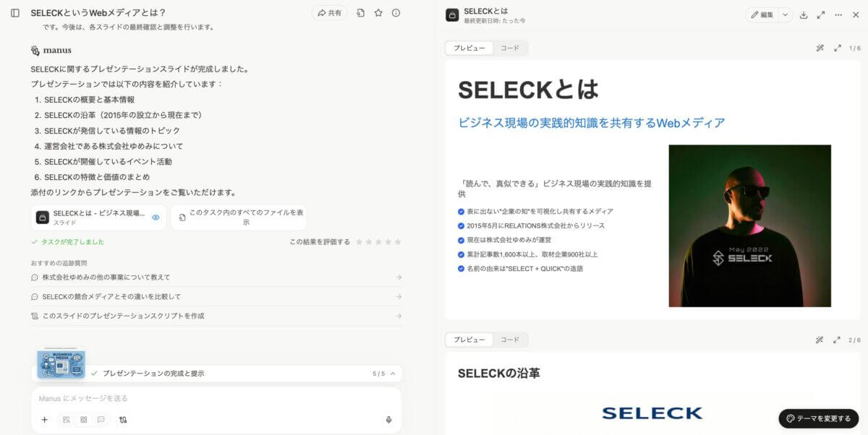Select the chat bubble mode icon
The image size is (868, 435).
101,420
